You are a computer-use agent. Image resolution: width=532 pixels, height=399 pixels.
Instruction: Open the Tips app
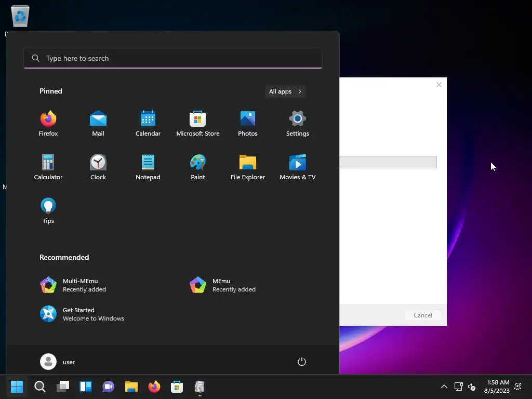pos(48,211)
